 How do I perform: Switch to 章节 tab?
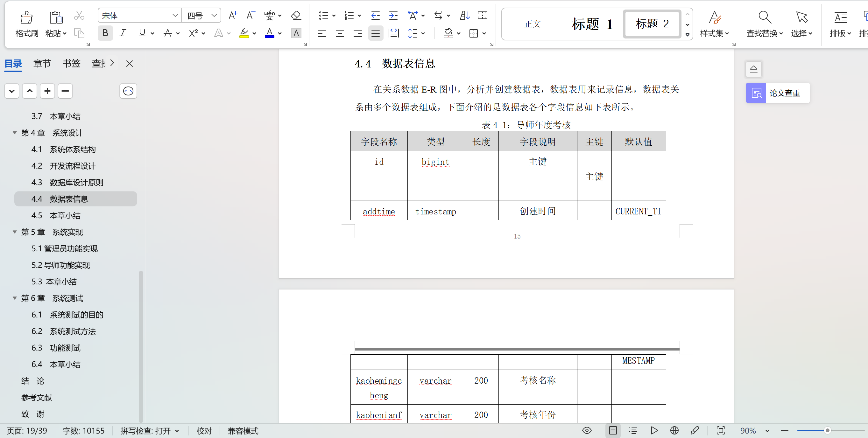pos(42,63)
